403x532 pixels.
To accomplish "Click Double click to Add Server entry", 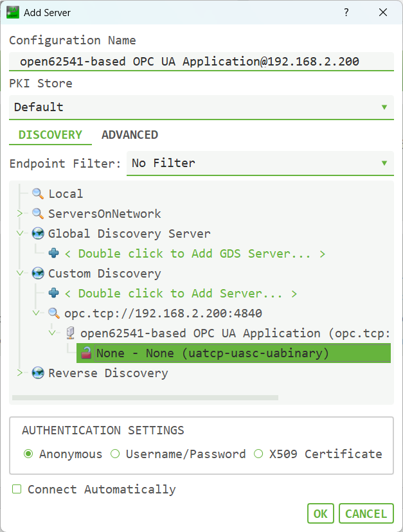I will (181, 293).
